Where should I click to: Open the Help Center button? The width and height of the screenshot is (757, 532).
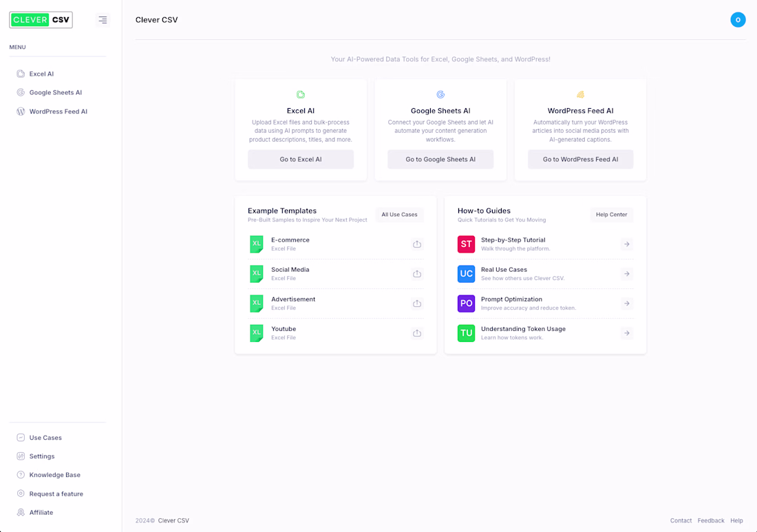point(611,215)
